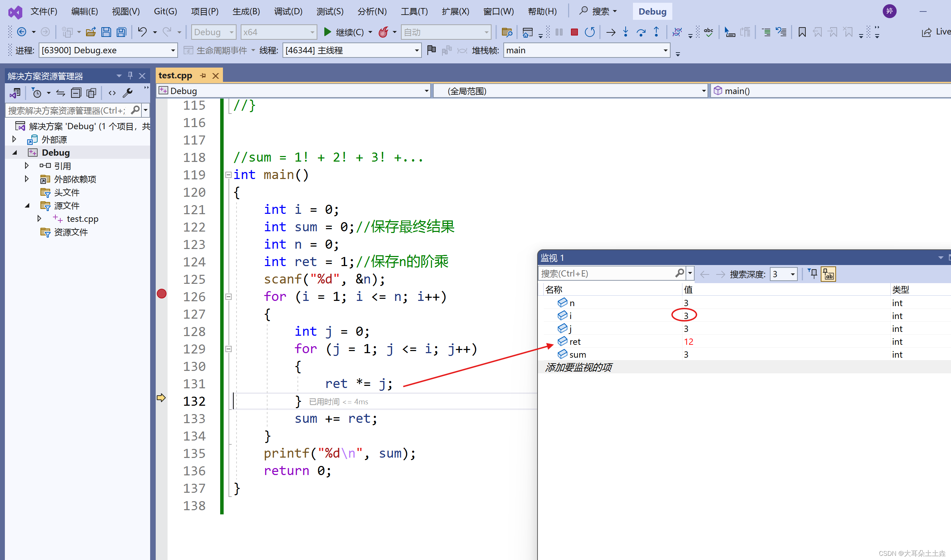Open the main() function scope dropdown

[x=830, y=91]
